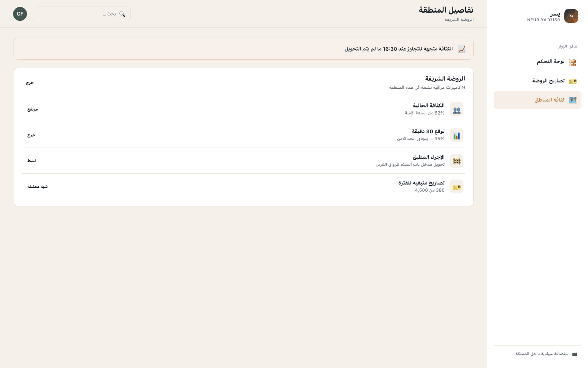Click the نشط status badge
Image resolution: width=588 pixels, height=368 pixels.
[x=32, y=161]
